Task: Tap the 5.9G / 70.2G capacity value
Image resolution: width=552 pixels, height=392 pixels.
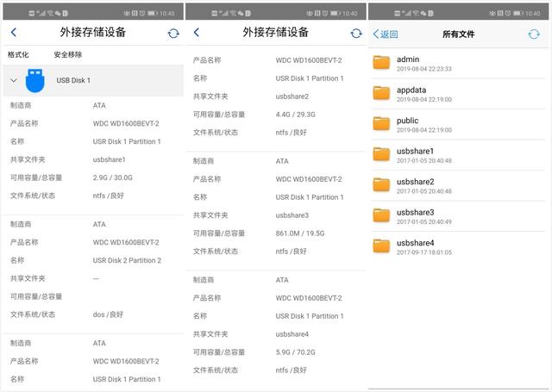Action: coord(295,352)
